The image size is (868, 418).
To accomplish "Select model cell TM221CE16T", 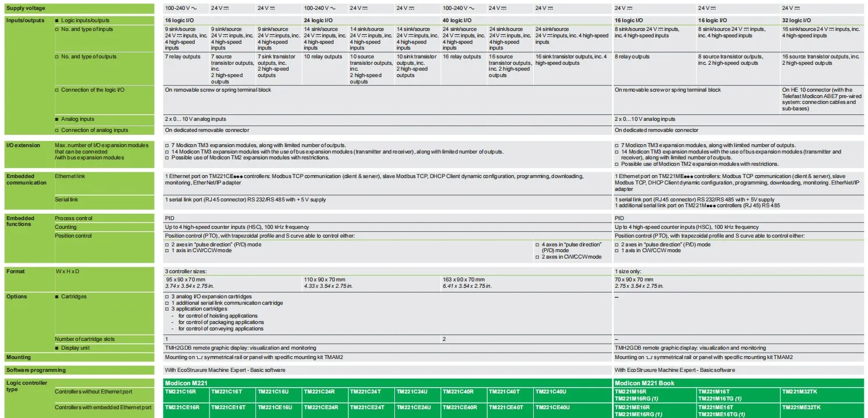I will 228,407.
